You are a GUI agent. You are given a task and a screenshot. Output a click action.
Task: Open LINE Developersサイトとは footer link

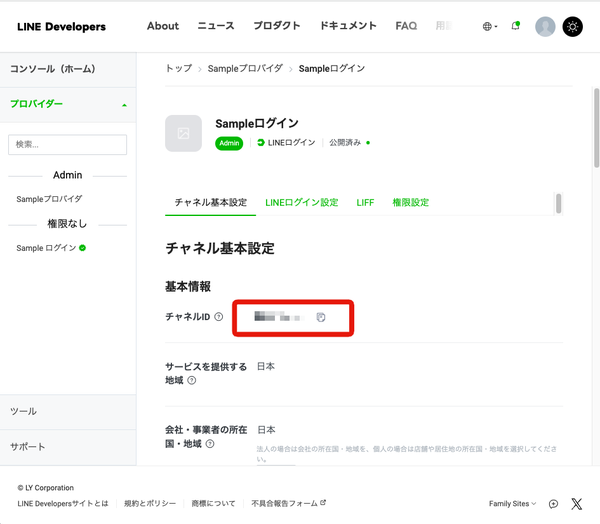point(63,504)
